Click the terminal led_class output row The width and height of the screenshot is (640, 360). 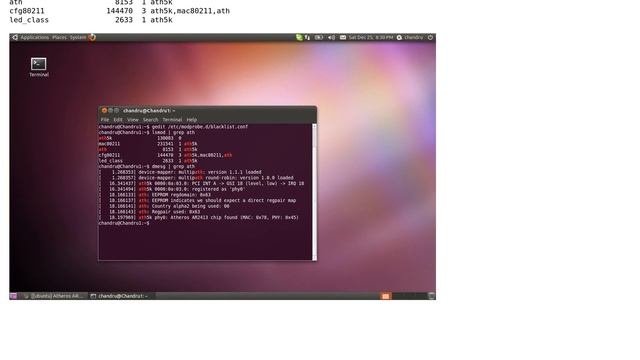148,161
